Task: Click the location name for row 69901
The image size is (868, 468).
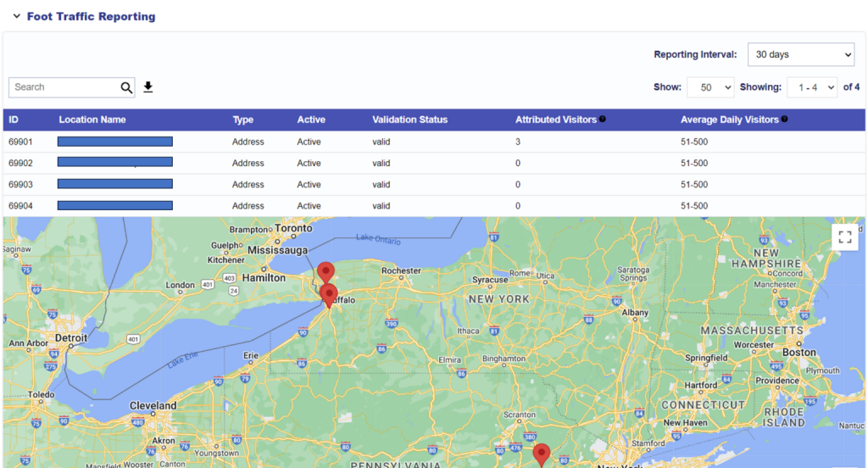Action: point(115,142)
